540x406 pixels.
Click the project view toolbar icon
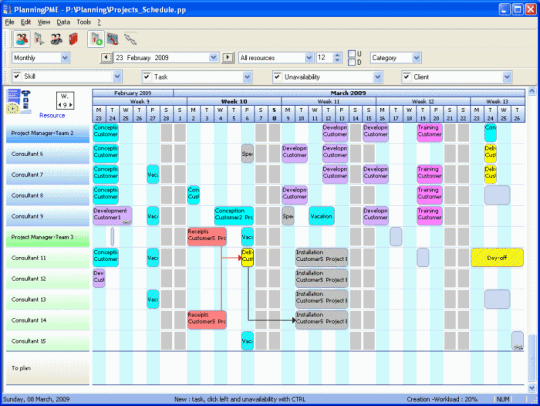click(39, 39)
